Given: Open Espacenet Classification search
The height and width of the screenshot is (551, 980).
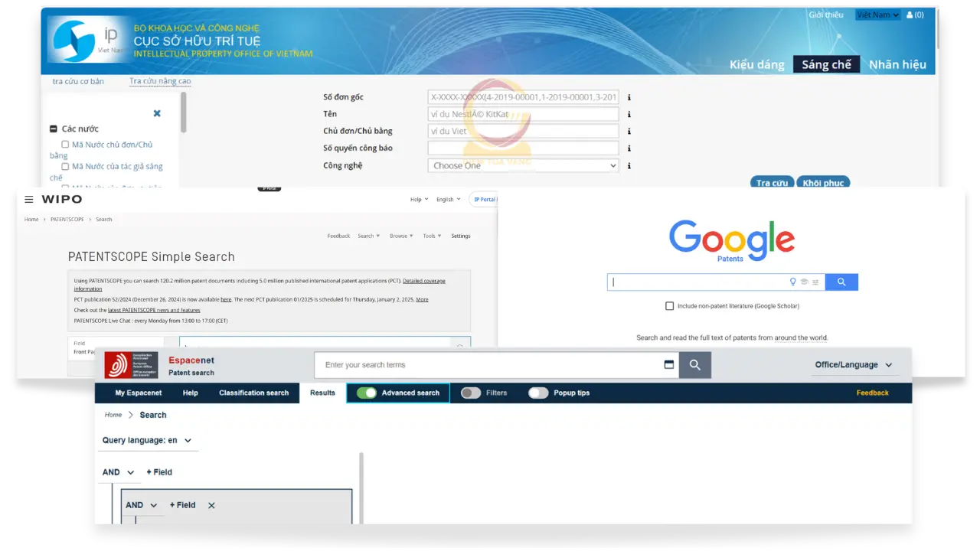Looking at the screenshot, I should [254, 393].
